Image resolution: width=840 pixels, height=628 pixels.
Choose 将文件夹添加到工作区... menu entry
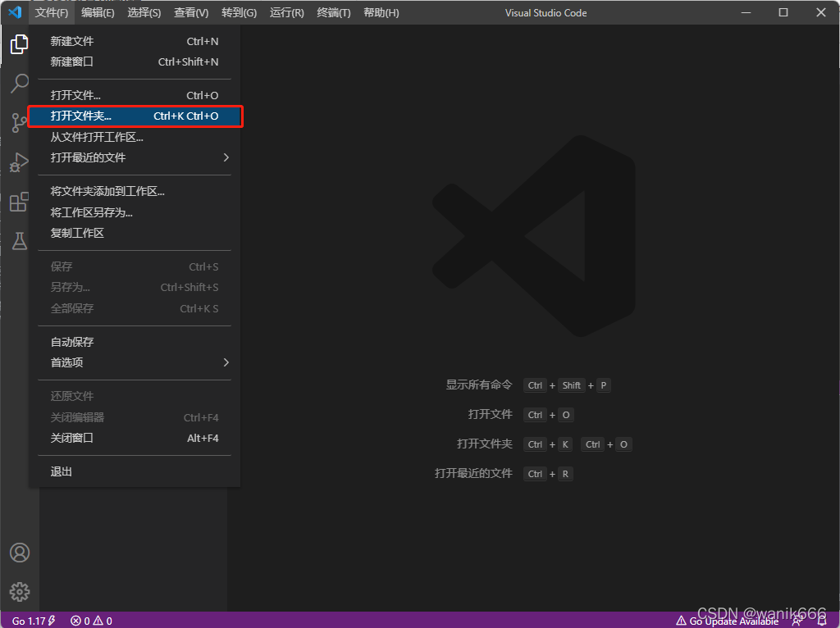click(135, 191)
